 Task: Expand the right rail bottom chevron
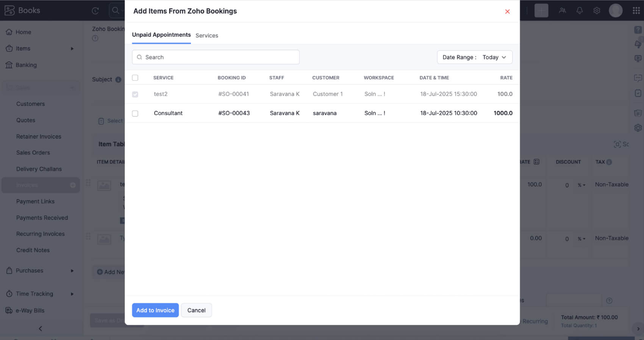[x=638, y=329]
